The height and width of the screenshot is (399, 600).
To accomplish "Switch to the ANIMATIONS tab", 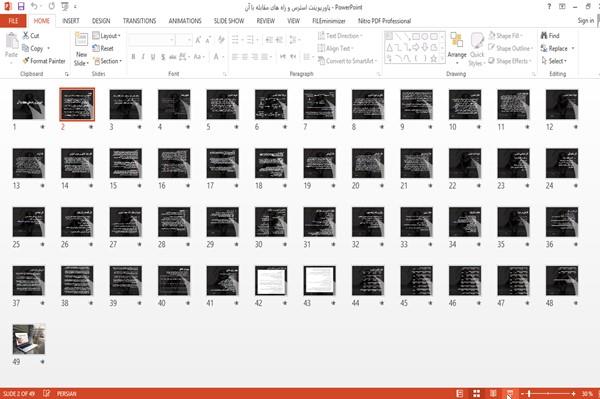I will click(185, 21).
